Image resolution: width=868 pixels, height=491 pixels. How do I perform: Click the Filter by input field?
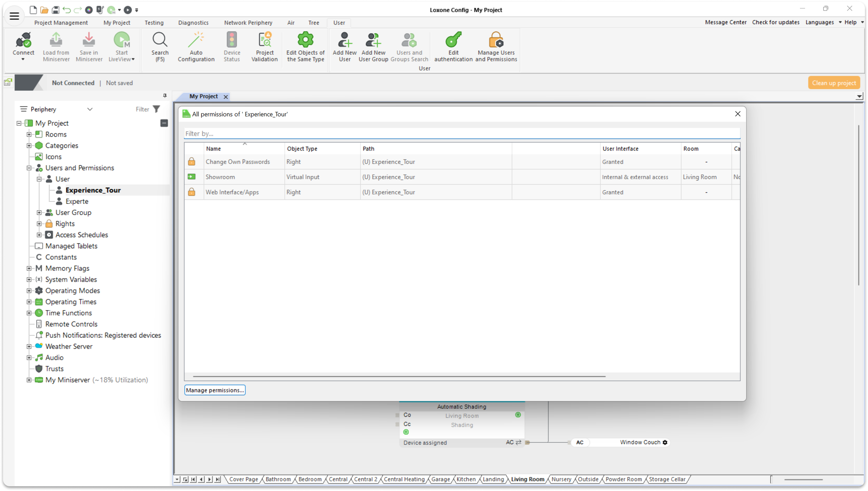(462, 134)
